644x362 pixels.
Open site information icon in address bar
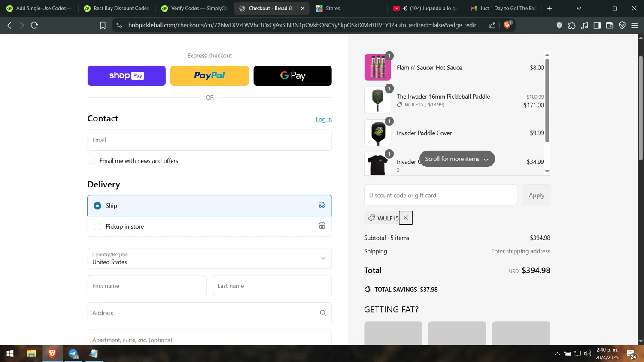(119, 25)
